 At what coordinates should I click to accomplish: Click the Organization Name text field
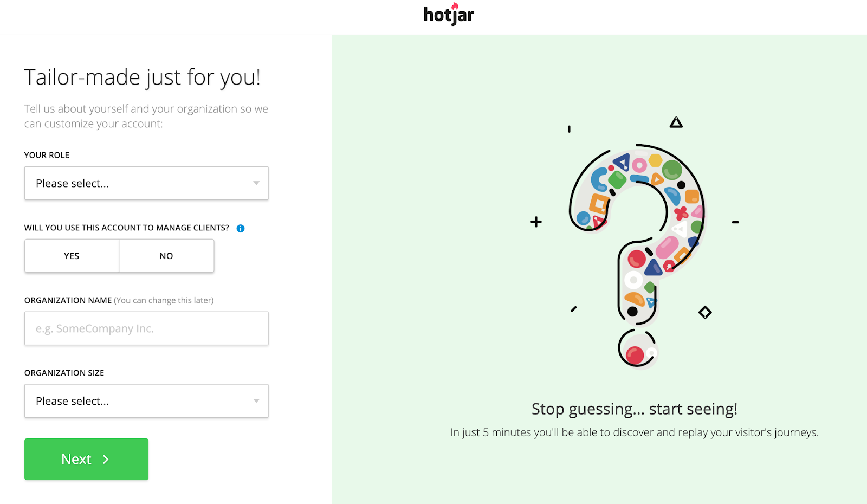click(x=146, y=328)
